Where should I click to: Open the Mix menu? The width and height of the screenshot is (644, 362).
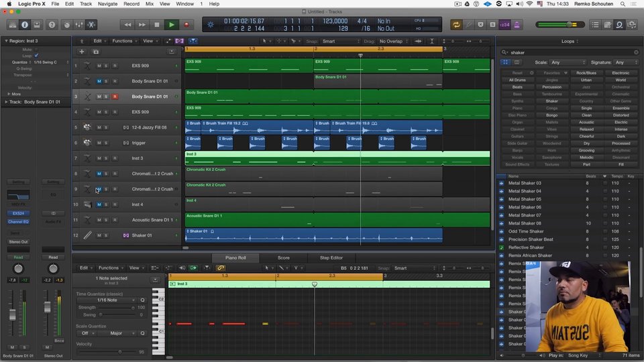[150, 4]
